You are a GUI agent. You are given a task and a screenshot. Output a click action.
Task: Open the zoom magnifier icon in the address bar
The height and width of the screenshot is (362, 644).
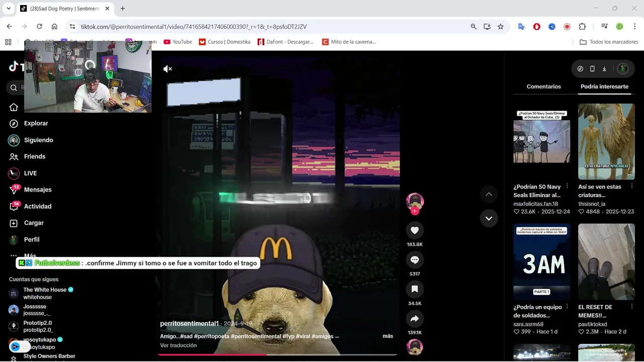click(x=473, y=27)
